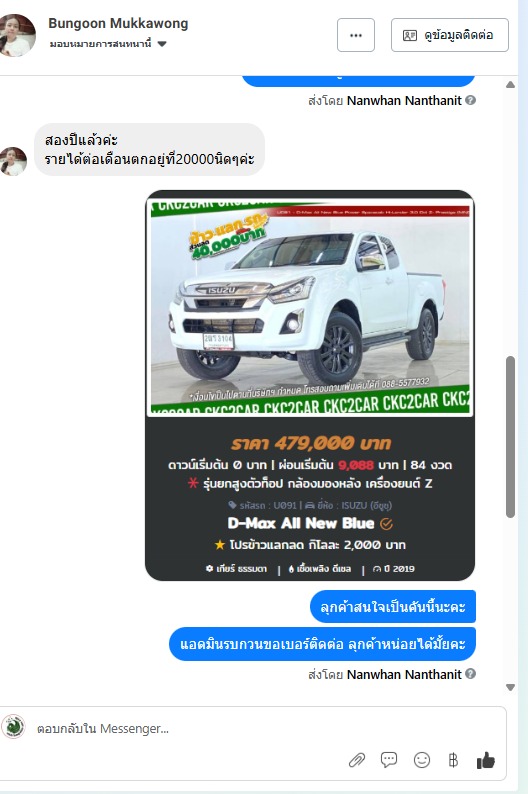Click Bungoon Mukkawong's profile picture in the header
Image resolution: width=528 pixels, height=794 pixels.
click(x=17, y=35)
